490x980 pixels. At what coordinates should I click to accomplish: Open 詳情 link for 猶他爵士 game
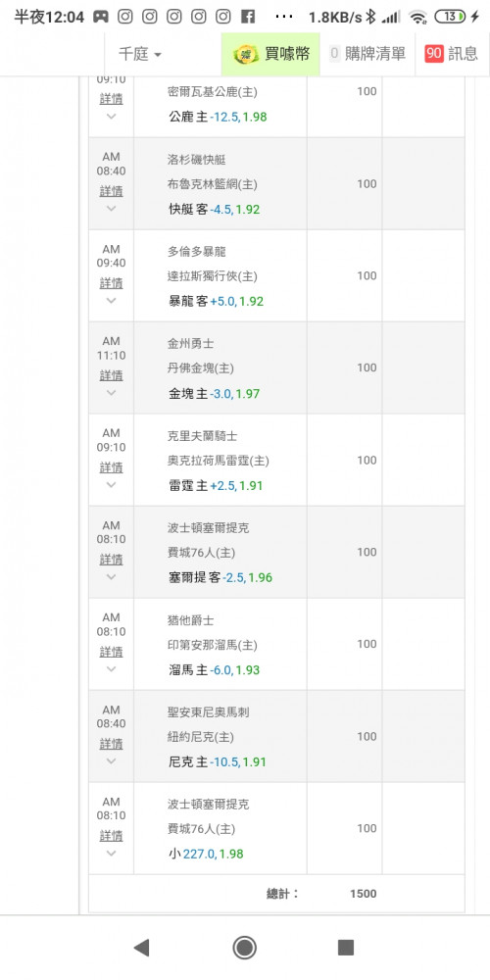112,652
